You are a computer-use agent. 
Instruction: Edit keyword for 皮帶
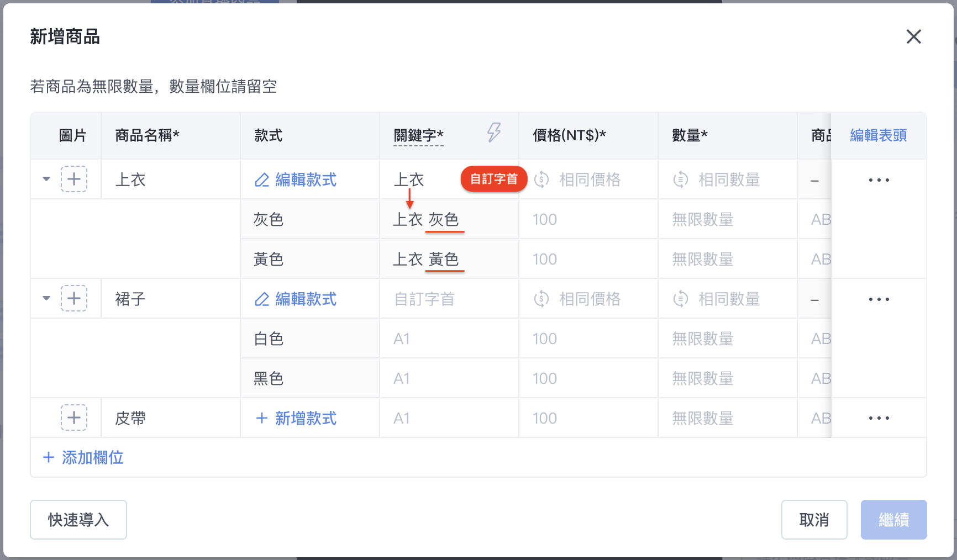pos(449,418)
